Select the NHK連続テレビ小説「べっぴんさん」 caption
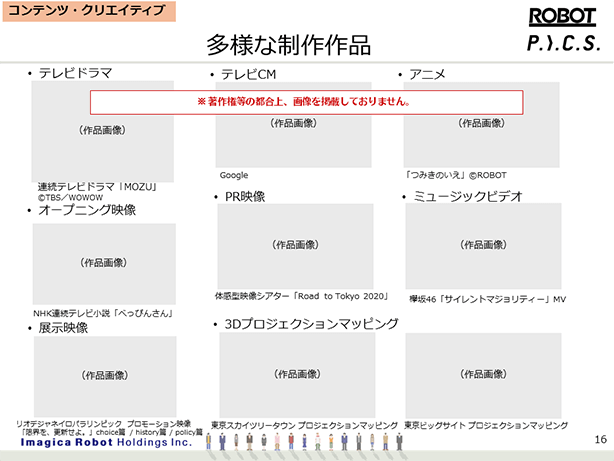This screenshot has width=614, height=461. [x=103, y=313]
